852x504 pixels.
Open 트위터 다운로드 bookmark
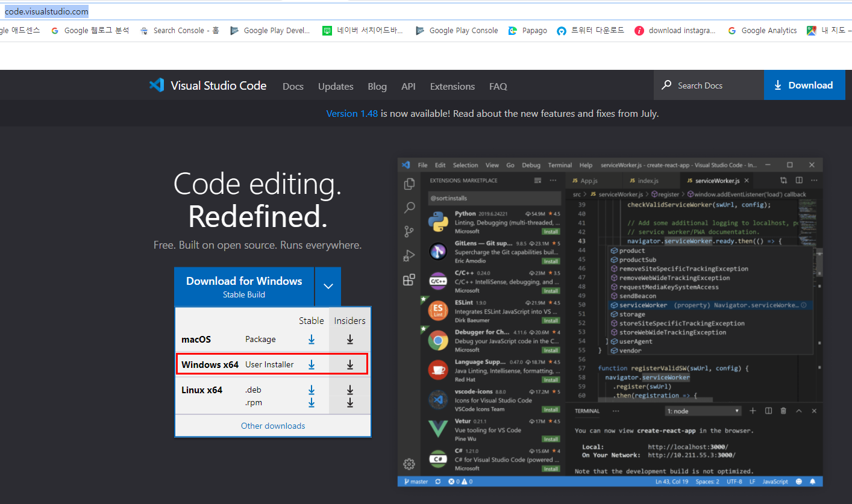click(590, 30)
